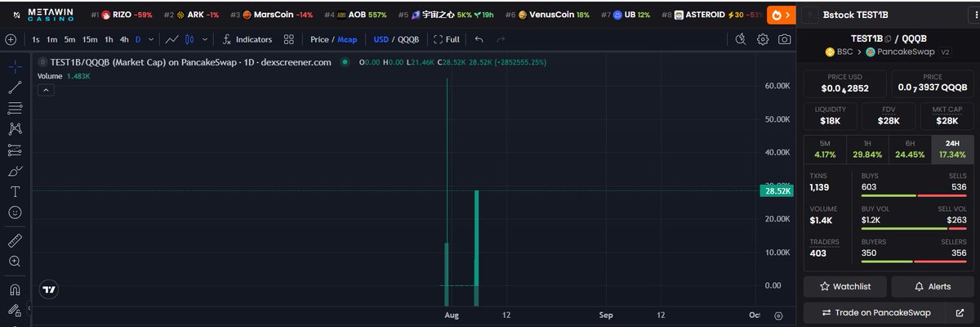This screenshot has width=980, height=327.
Task: Click the orange trending flame button
Action: (x=782, y=15)
